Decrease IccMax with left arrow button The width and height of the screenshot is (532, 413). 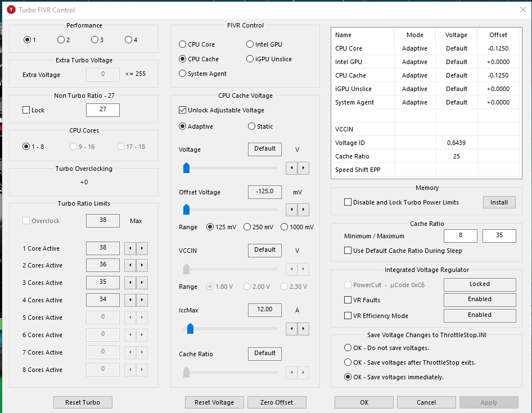[292, 329]
